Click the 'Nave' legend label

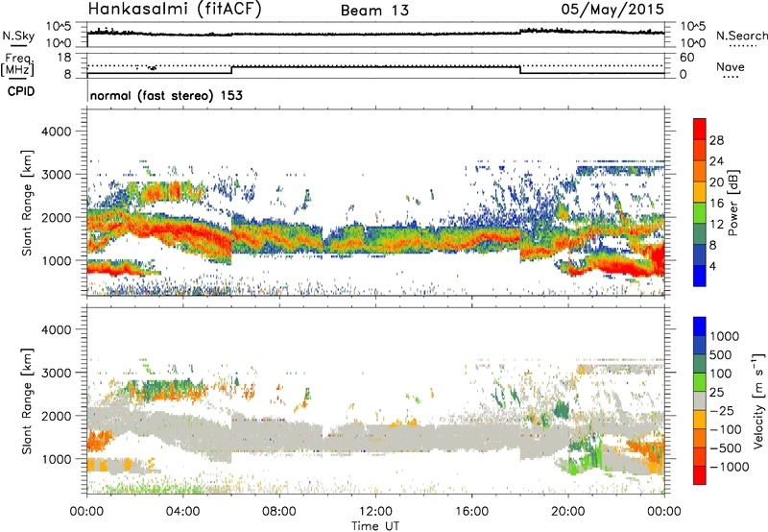(x=731, y=67)
